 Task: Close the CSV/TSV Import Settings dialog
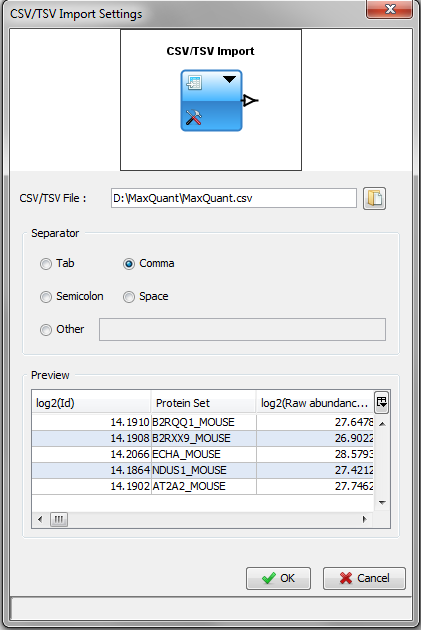pos(389,9)
